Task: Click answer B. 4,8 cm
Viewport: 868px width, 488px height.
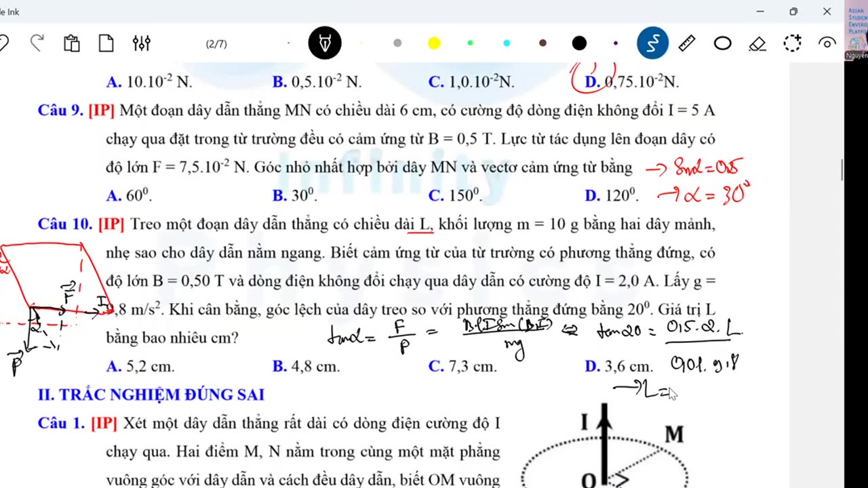Action: click(x=306, y=366)
